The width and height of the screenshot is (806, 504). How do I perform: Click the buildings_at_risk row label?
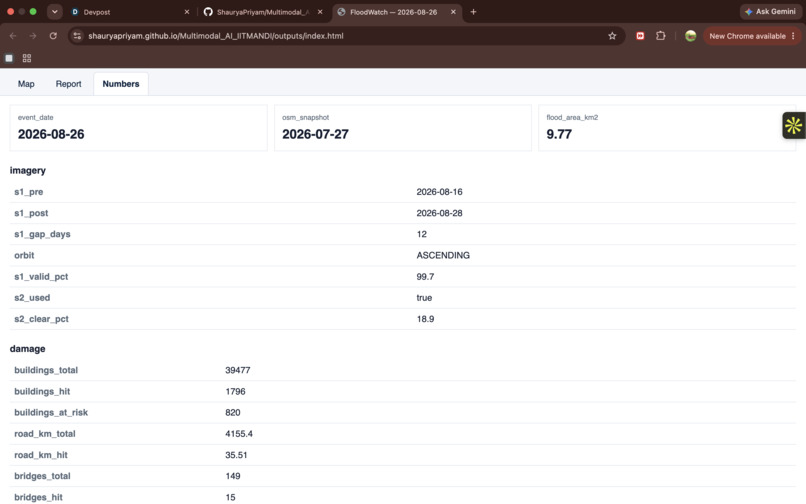click(x=51, y=412)
